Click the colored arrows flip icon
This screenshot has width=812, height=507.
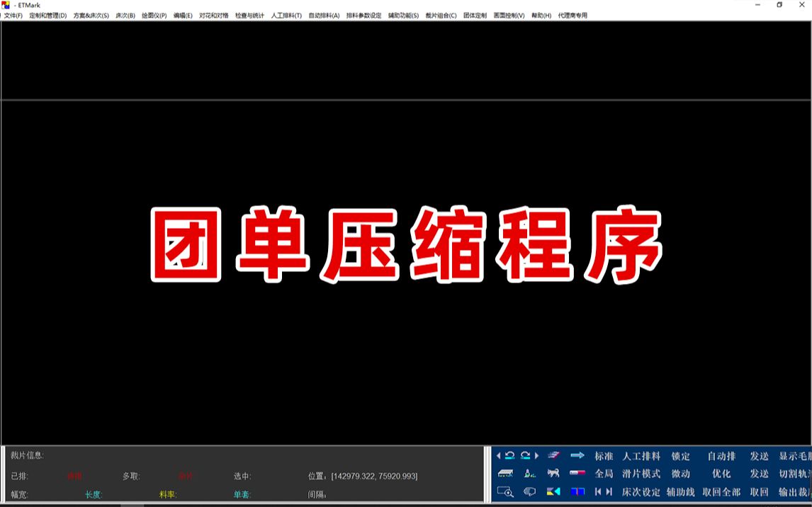point(554,491)
